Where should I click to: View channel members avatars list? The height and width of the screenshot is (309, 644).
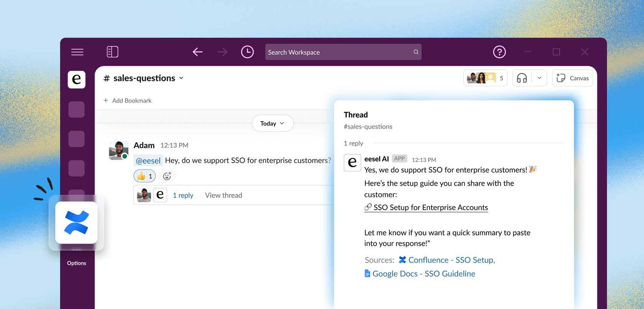[x=485, y=78]
